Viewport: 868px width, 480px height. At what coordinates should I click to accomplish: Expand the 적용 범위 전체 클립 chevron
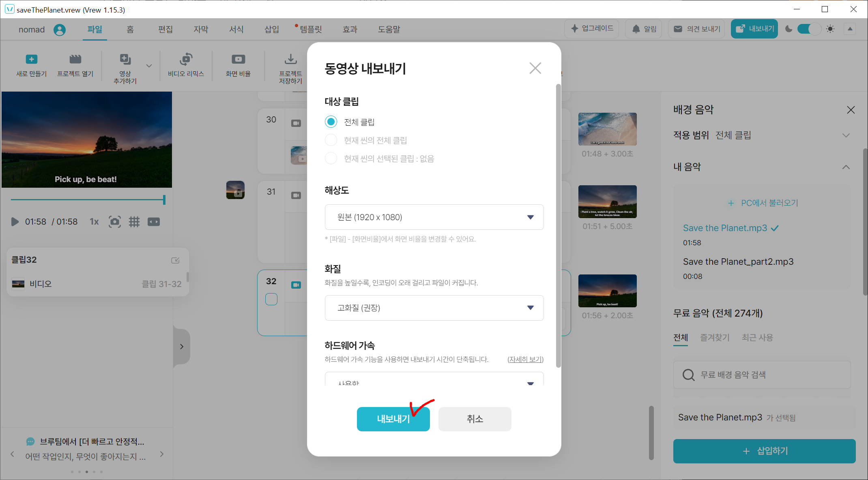tap(846, 135)
